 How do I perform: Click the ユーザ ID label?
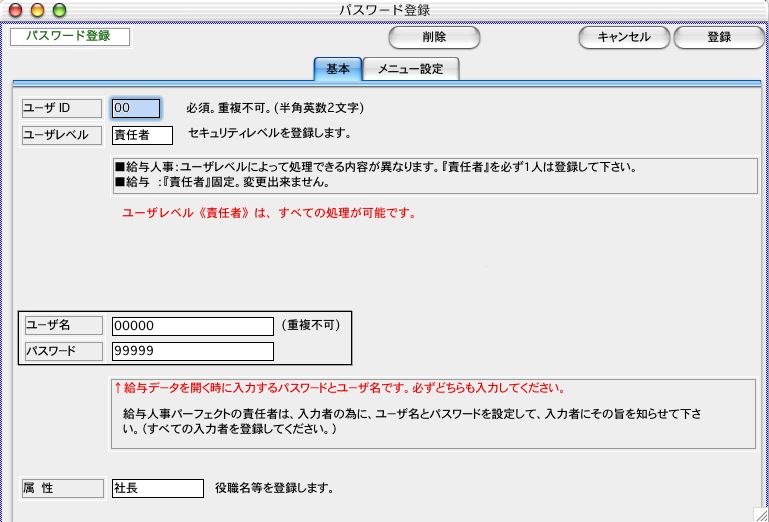click(62, 108)
